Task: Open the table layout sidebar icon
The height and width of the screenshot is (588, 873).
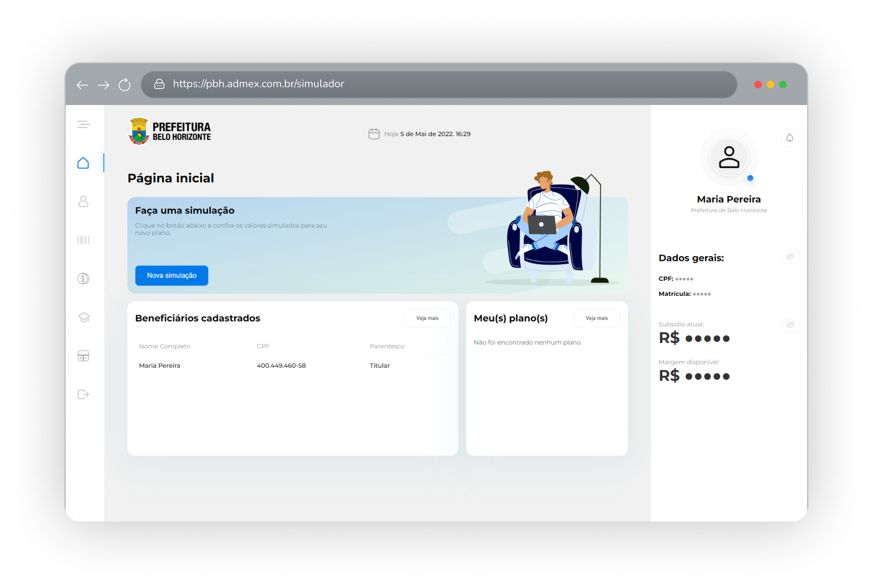Action: pyautogui.click(x=83, y=356)
